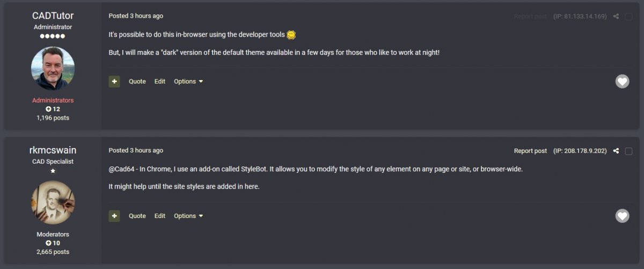644x269 pixels.
Task: Expand the Options menu on rkmcswain's post
Action: point(188,216)
